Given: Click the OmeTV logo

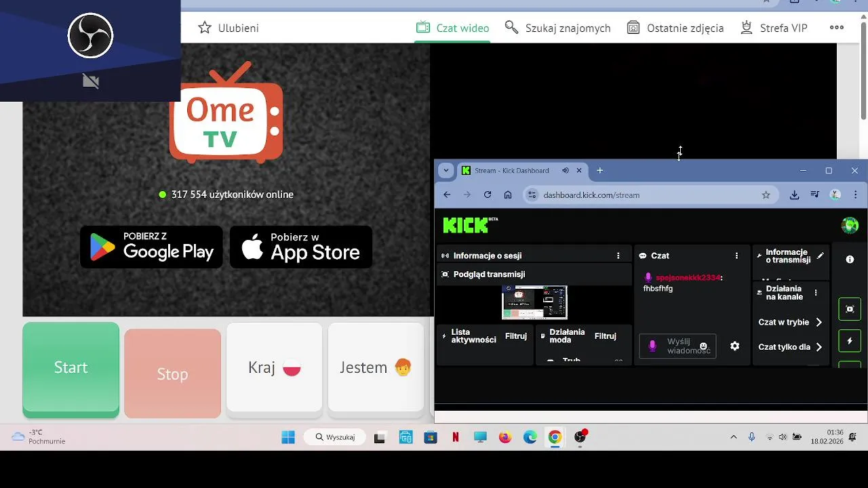Looking at the screenshot, I should tap(226, 113).
